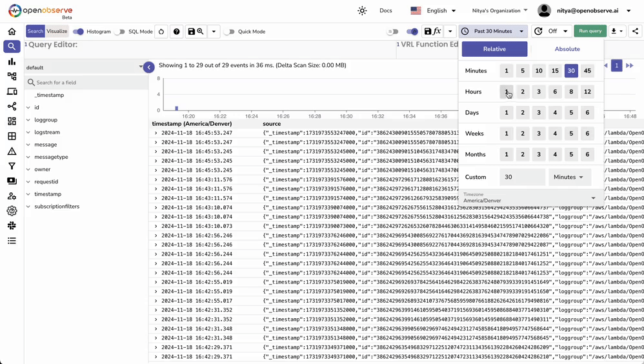Open the America/Denver timezone dropdown
Viewport: 644px width, 364px height.
click(530, 197)
